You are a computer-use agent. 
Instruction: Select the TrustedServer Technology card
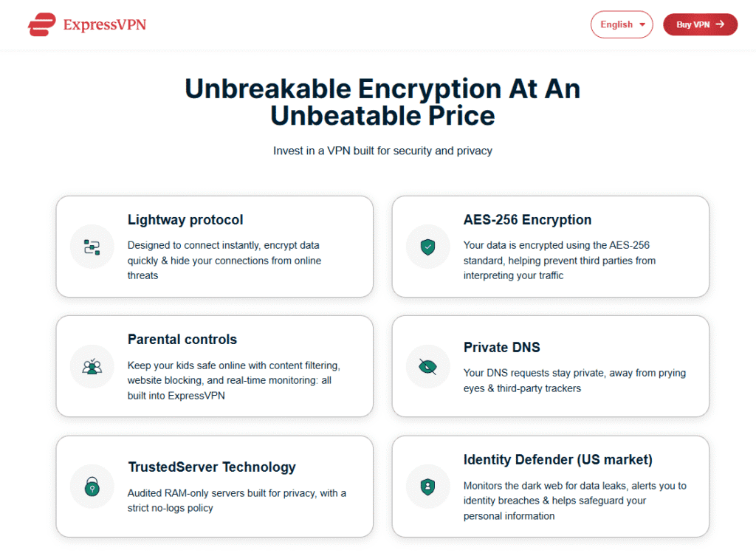point(214,487)
